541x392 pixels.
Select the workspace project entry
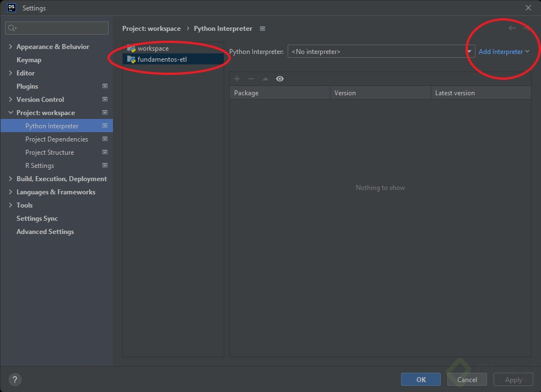[173, 48]
